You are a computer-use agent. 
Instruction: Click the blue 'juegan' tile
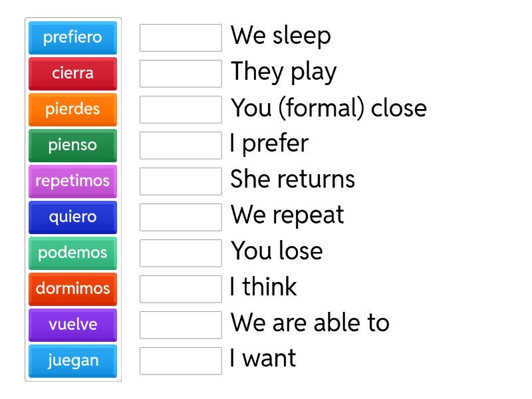coord(72,360)
